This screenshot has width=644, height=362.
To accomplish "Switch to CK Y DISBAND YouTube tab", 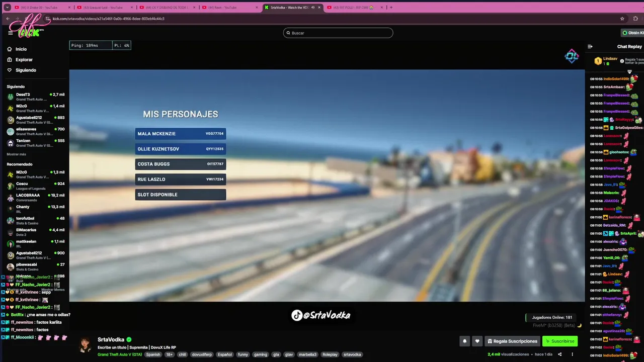I will pyautogui.click(x=168, y=8).
